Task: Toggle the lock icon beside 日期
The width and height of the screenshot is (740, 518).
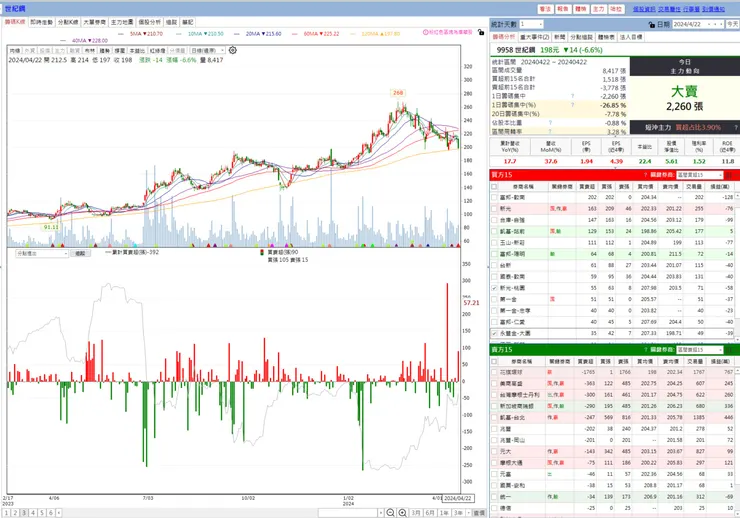Action: (x=652, y=25)
